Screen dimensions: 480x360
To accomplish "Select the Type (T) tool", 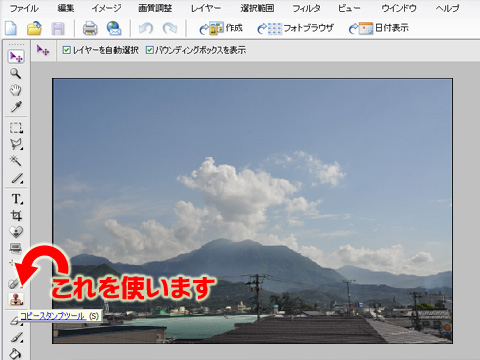I will pyautogui.click(x=16, y=199).
